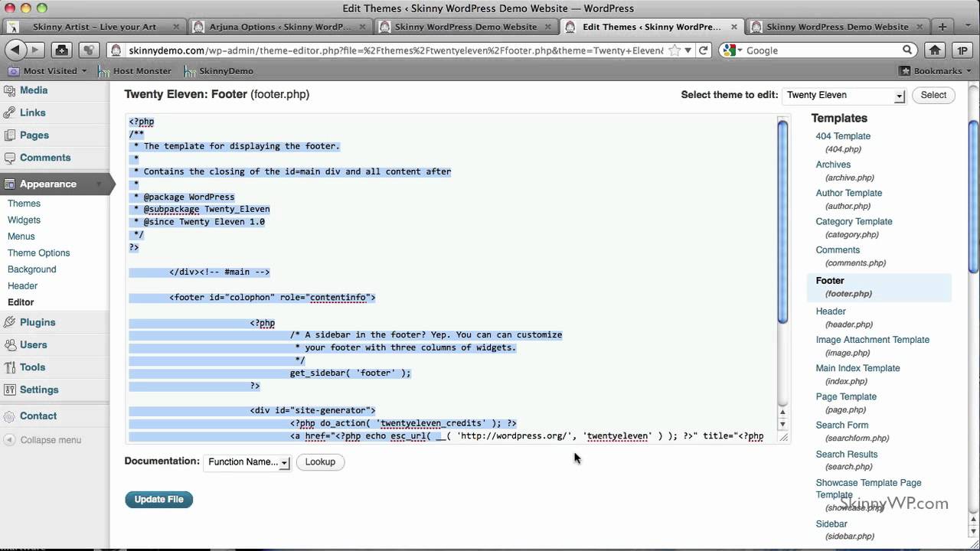
Task: Open the Pages admin menu
Action: 34,135
